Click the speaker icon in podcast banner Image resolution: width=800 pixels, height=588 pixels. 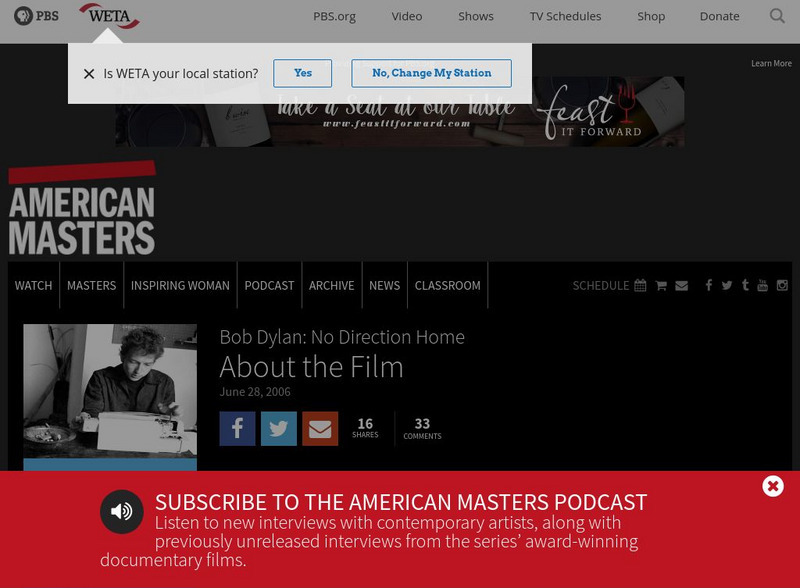(x=121, y=511)
